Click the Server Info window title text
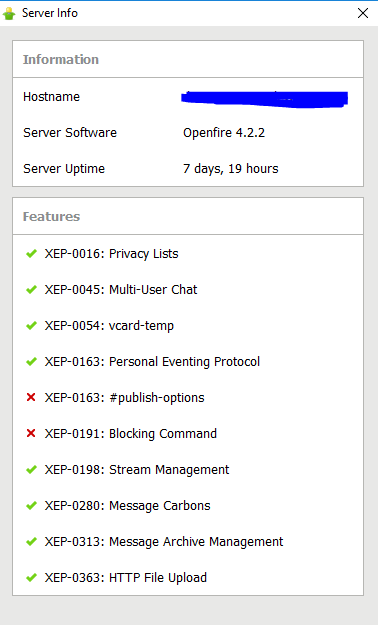 [x=50, y=13]
